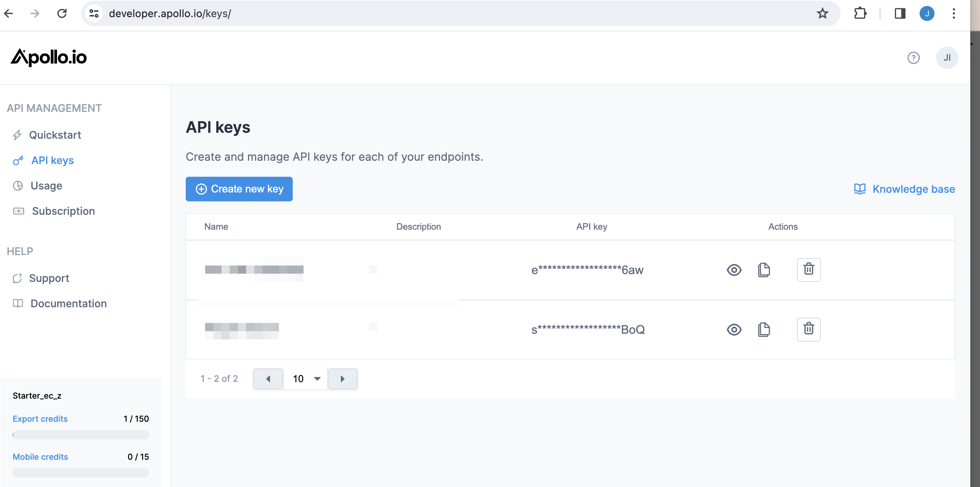Open the Subscription sidebar item

[63, 211]
